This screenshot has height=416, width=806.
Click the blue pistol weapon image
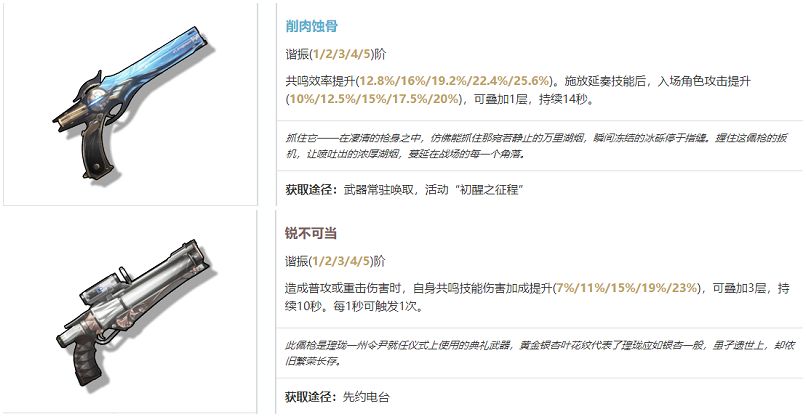point(135,103)
